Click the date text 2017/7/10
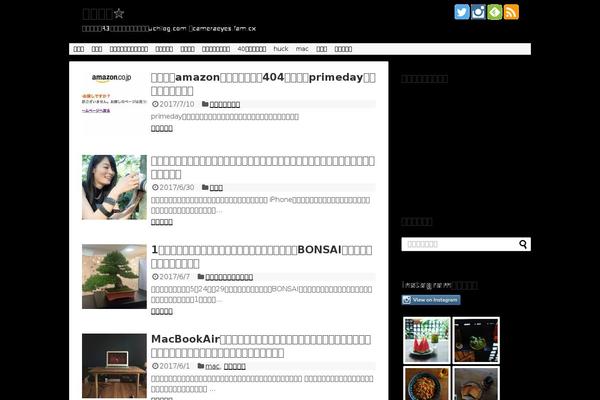 pyautogui.click(x=176, y=104)
